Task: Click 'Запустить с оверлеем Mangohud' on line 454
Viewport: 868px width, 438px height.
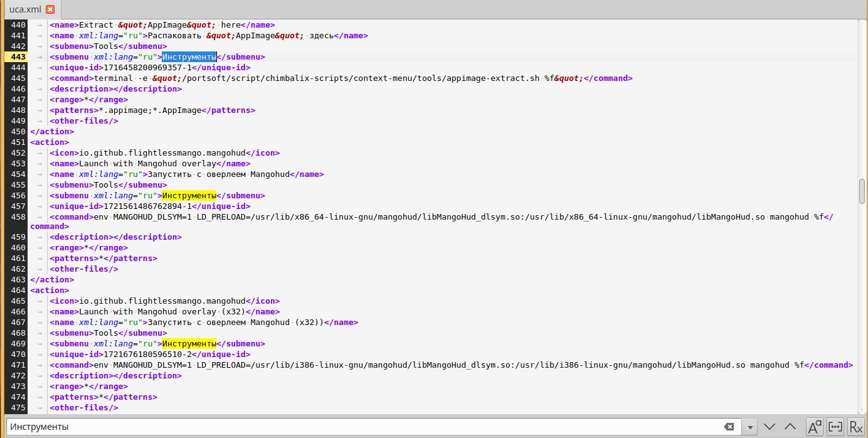Action: [218, 174]
